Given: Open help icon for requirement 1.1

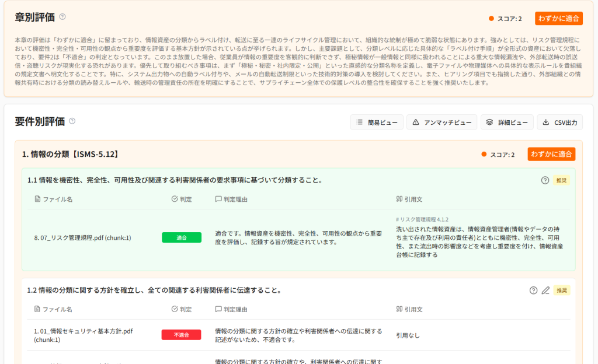Looking at the screenshot, I should [x=545, y=180].
